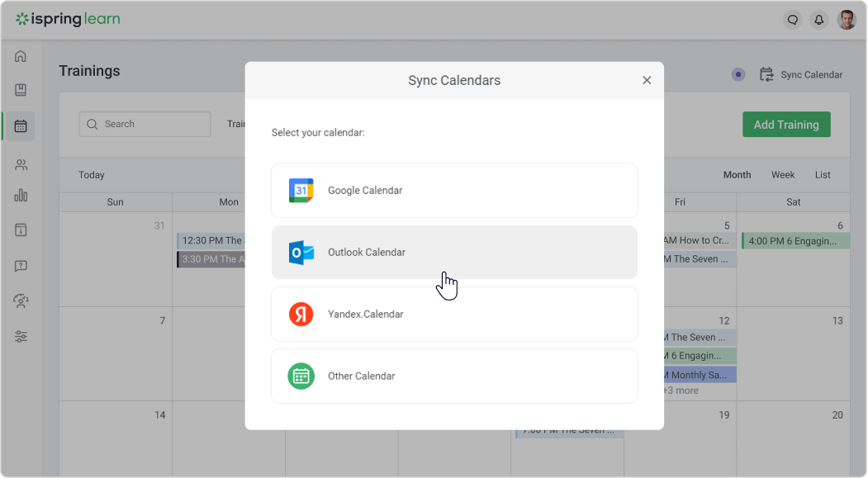868x478 pixels.
Task: Open 'The Seven ...' event on Friday 12
Action: pos(700,337)
